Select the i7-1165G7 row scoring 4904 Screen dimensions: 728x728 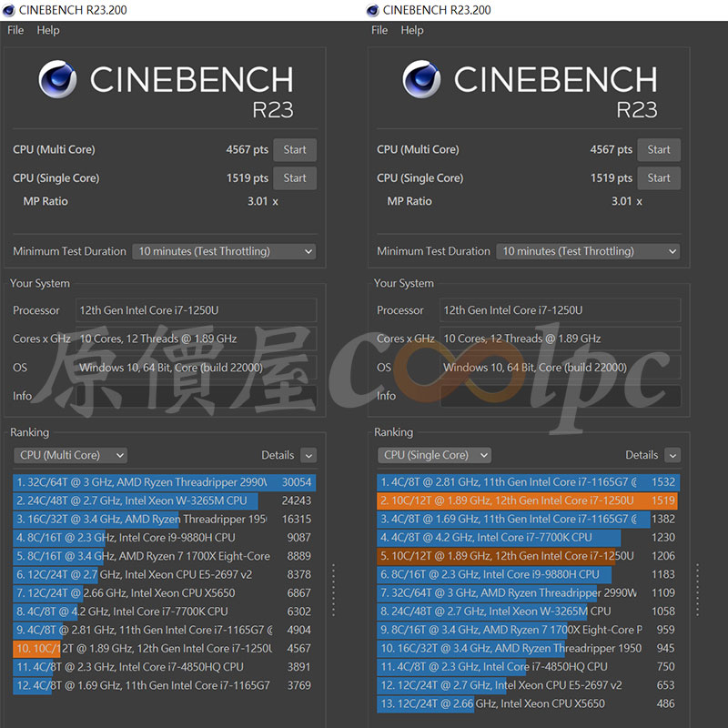[x=165, y=630]
